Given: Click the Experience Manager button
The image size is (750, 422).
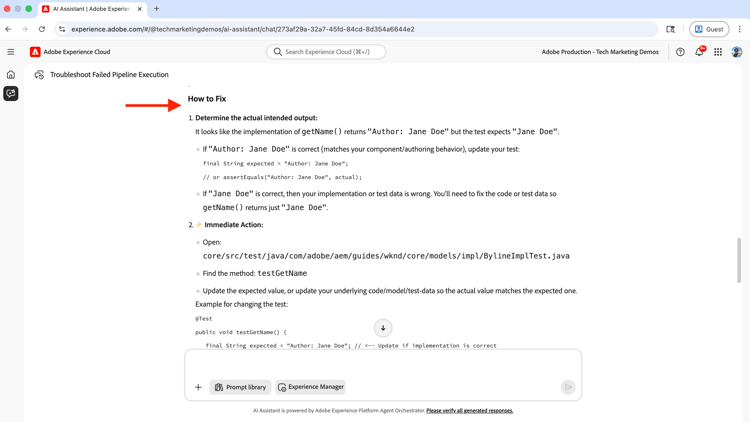Looking at the screenshot, I should (310, 387).
